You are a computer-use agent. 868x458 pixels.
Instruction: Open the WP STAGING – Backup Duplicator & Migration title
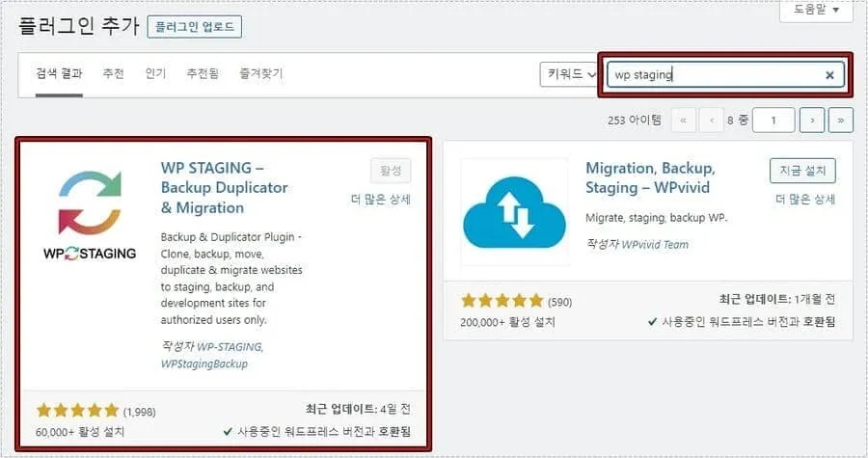tap(224, 187)
